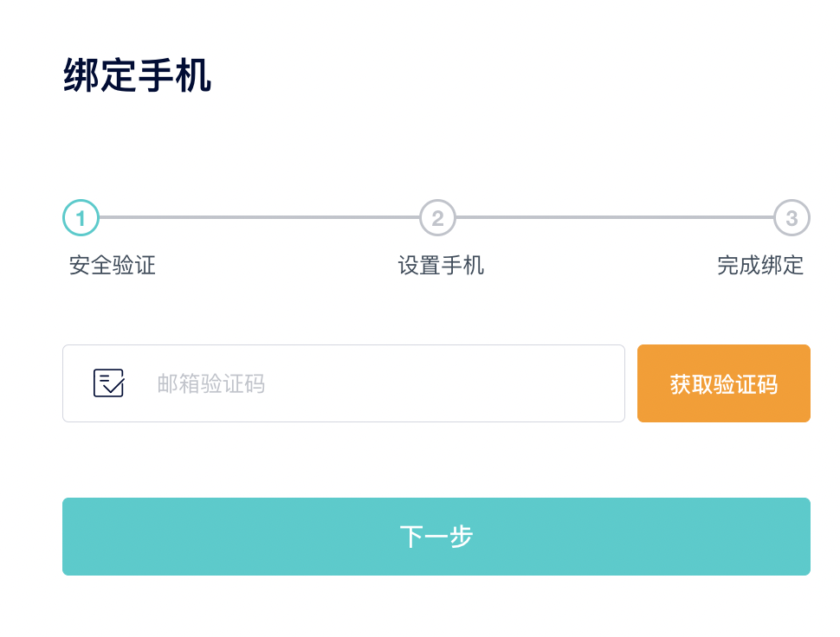Viewport: 840px width, 637px height.
Task: Select the 安全验证 step label
Action: (113, 266)
